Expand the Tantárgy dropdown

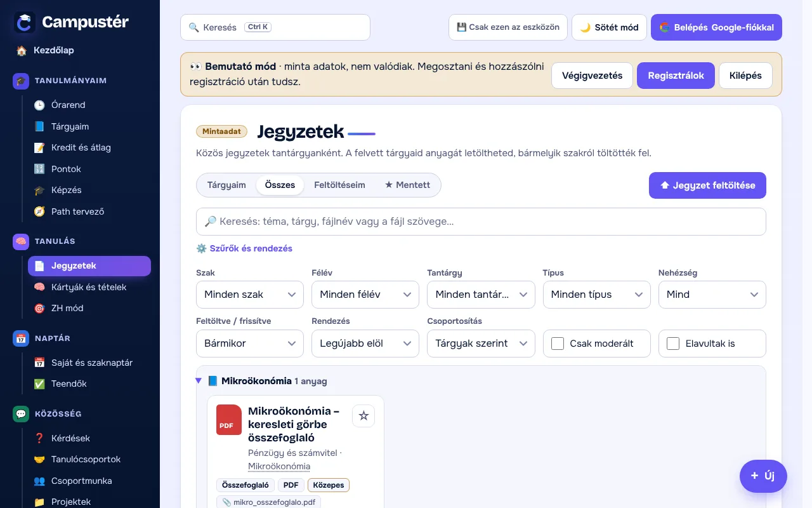tap(481, 295)
